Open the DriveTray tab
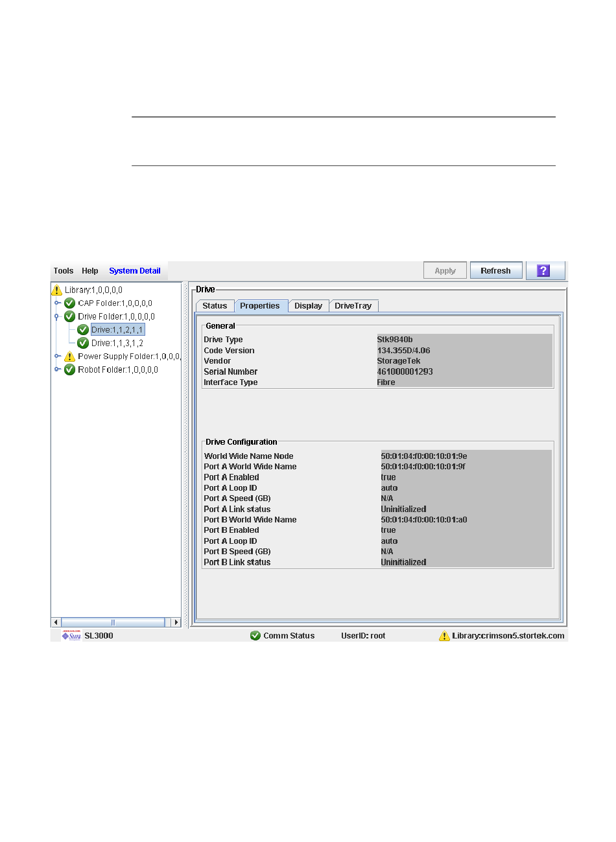 pyautogui.click(x=353, y=306)
